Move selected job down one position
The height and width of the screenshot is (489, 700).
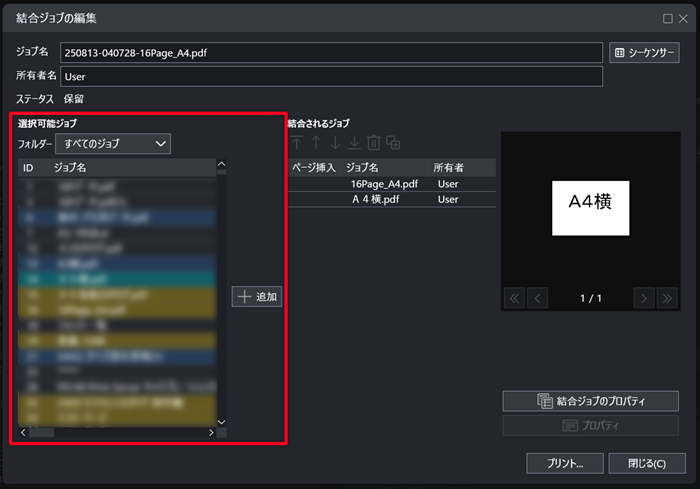coord(335,143)
